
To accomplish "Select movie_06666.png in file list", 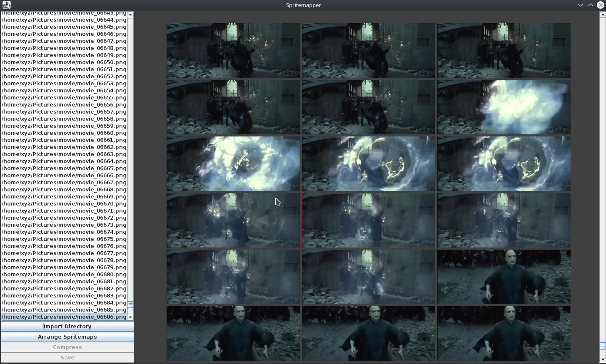I will (64, 175).
